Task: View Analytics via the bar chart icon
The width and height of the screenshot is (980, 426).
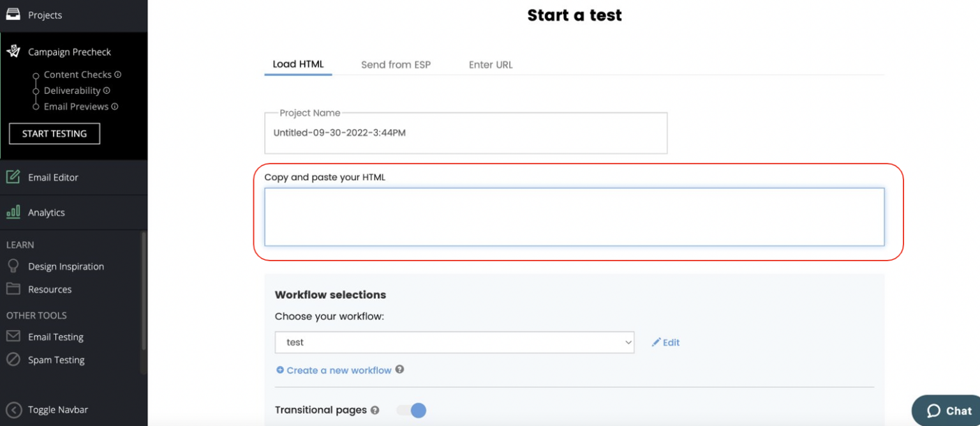Action: click(x=14, y=211)
